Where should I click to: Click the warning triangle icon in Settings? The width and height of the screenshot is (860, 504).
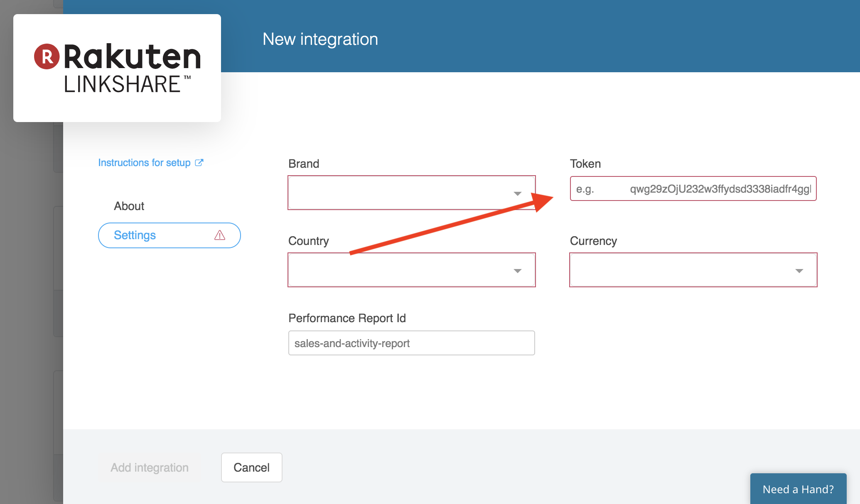(x=220, y=235)
